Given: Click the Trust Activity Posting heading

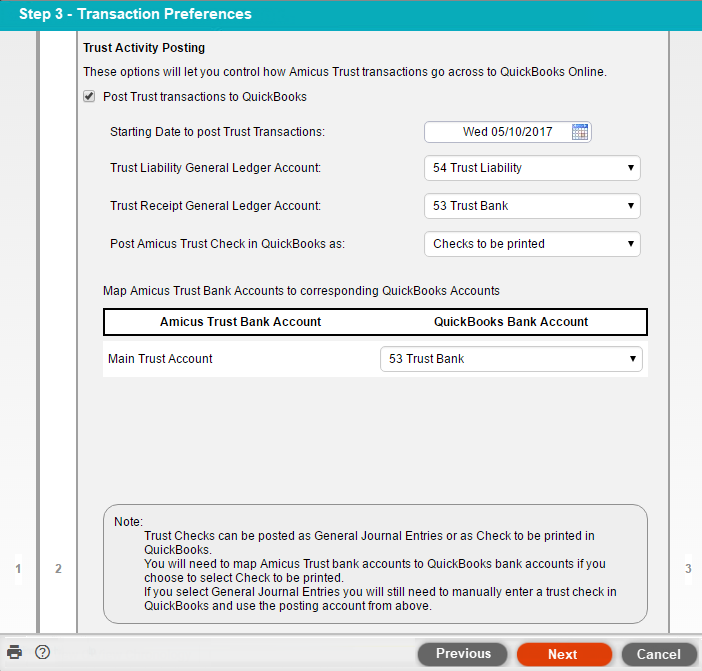Looking at the screenshot, I should [144, 48].
